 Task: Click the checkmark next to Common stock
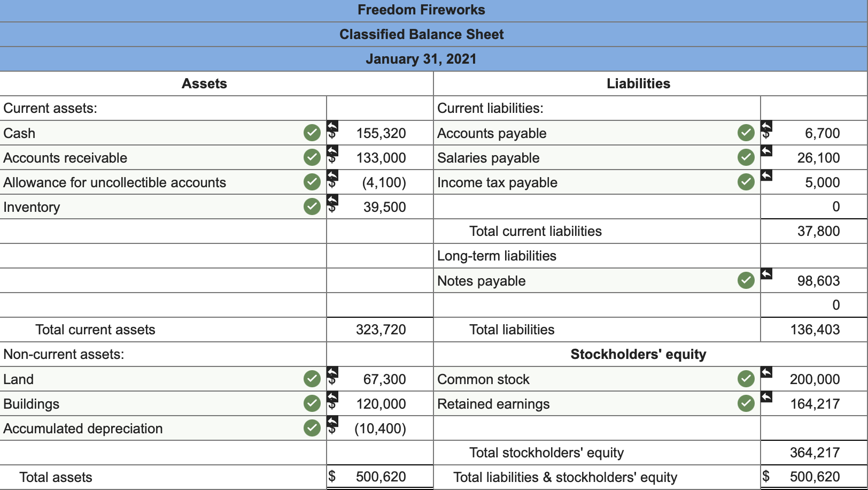pos(746,379)
